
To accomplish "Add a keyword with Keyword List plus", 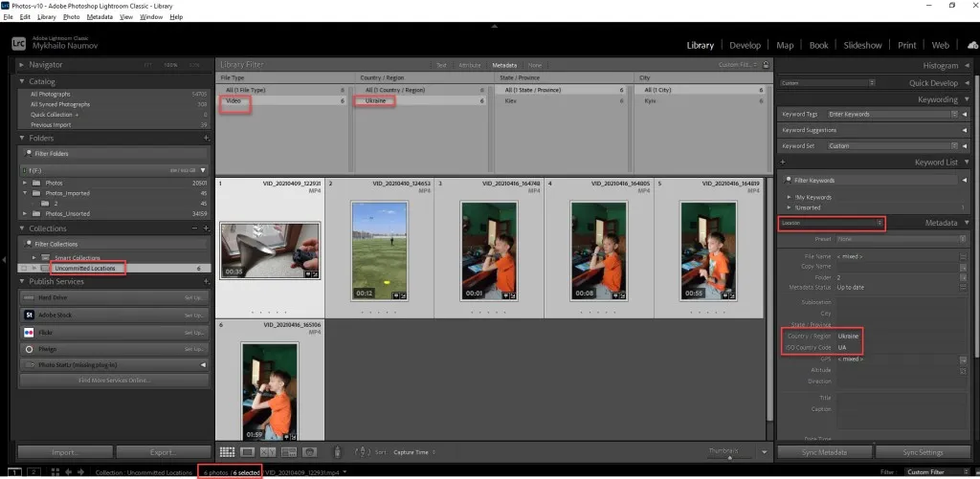I will coord(782,163).
